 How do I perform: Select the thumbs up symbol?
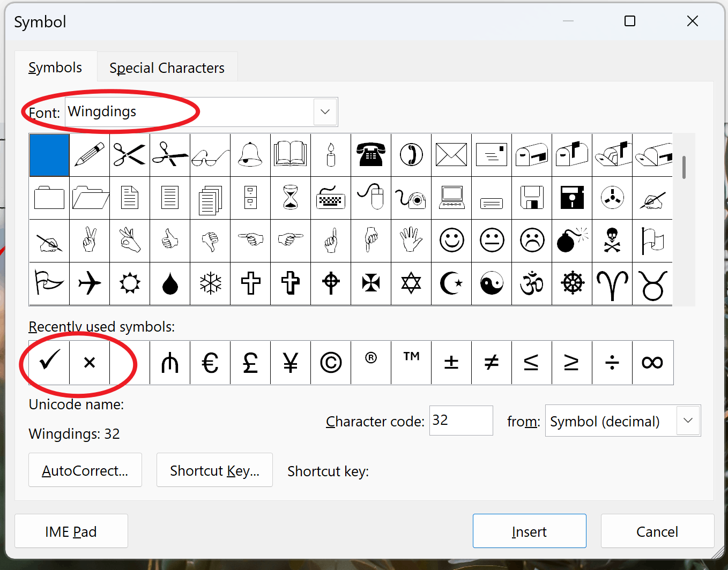(169, 241)
